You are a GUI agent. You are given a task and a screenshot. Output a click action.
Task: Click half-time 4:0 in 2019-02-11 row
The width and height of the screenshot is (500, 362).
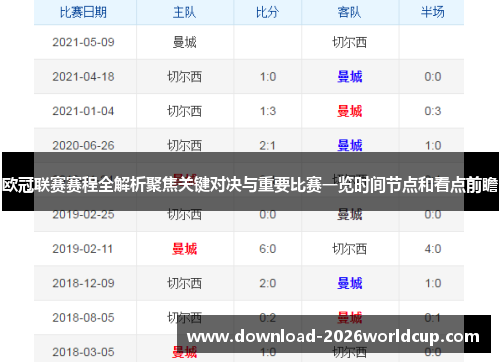click(433, 249)
